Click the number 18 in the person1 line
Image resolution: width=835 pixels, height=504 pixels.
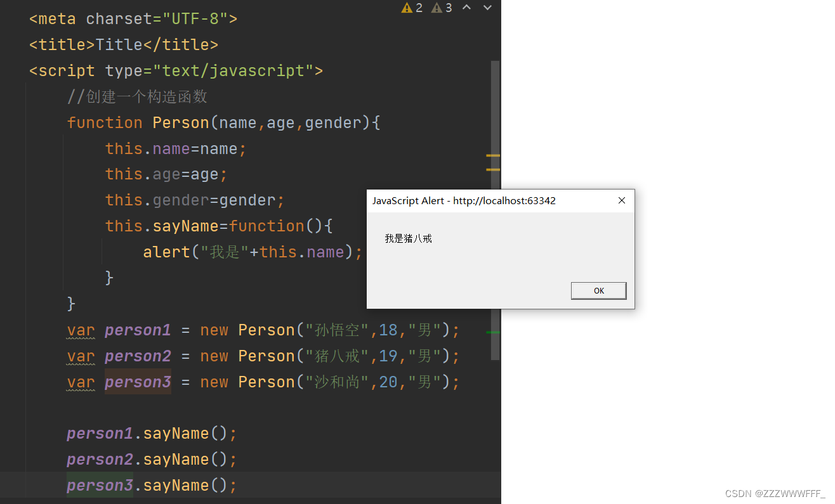tap(388, 330)
